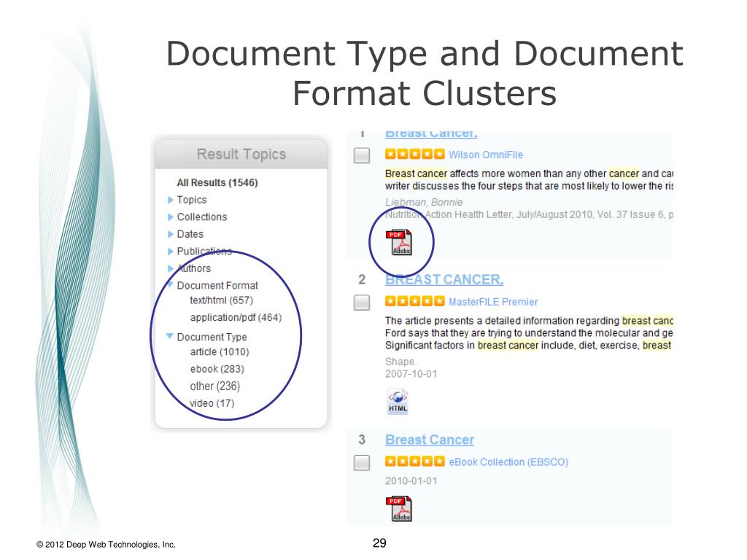Click the date 2007-10-01
Screen dimensions: 747x560
pos(411,374)
